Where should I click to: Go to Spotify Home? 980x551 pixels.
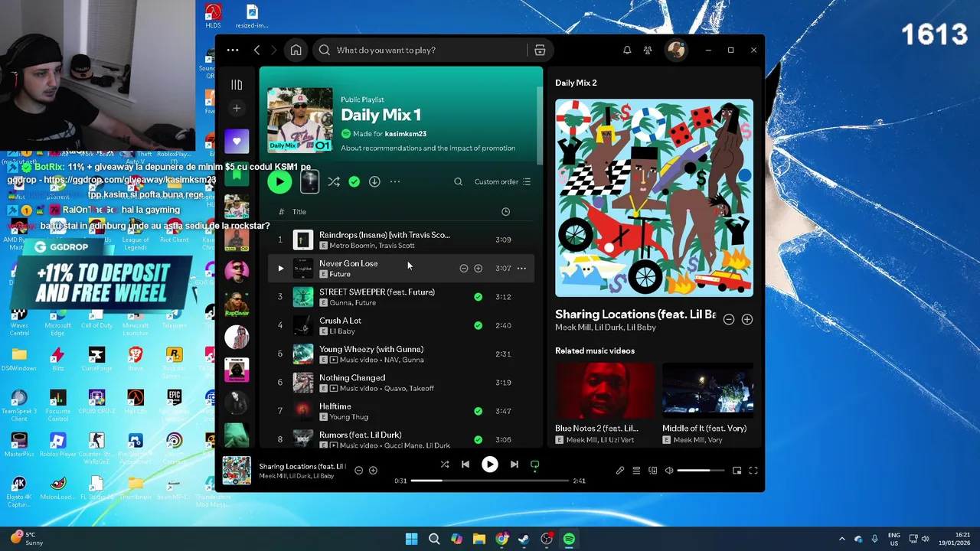[296, 50]
